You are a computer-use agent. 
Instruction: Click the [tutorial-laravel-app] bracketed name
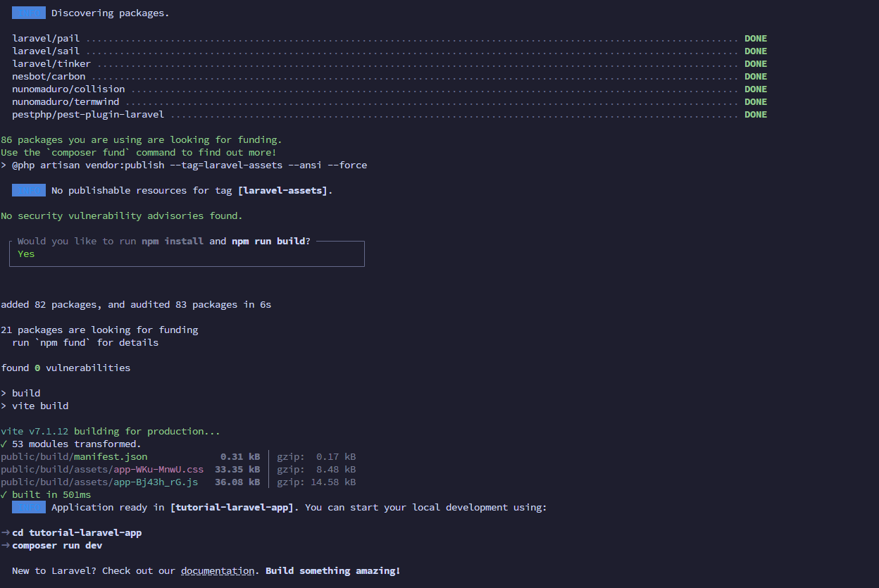point(232,508)
